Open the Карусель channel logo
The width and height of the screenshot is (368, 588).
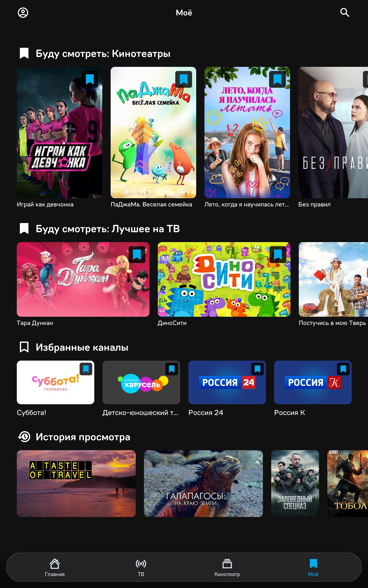tap(141, 382)
